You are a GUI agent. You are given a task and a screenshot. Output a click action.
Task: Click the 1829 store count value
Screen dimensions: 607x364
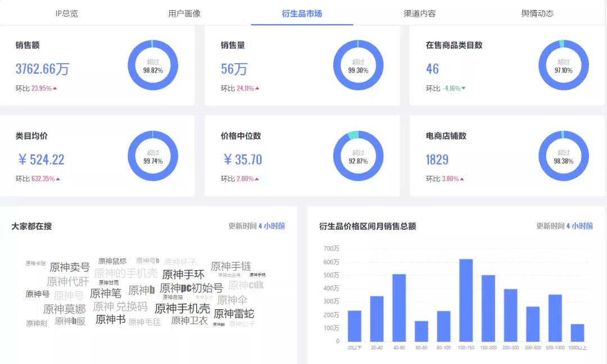(x=437, y=160)
